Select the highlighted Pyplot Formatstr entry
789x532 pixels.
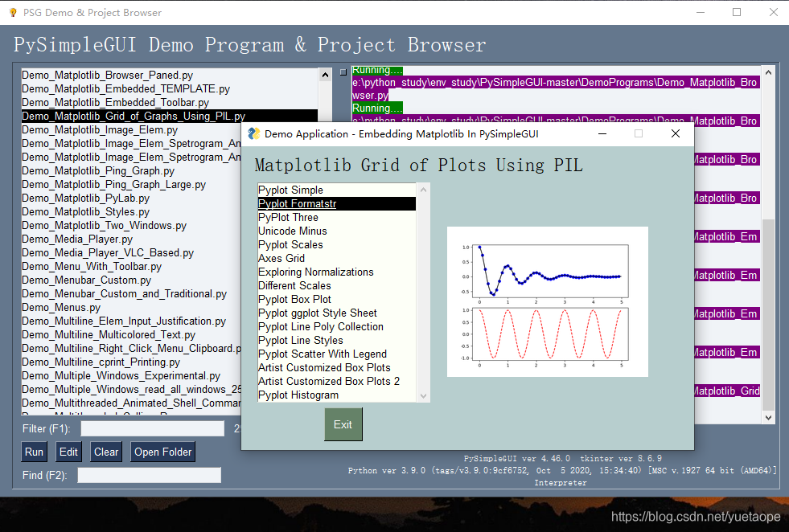click(337, 203)
